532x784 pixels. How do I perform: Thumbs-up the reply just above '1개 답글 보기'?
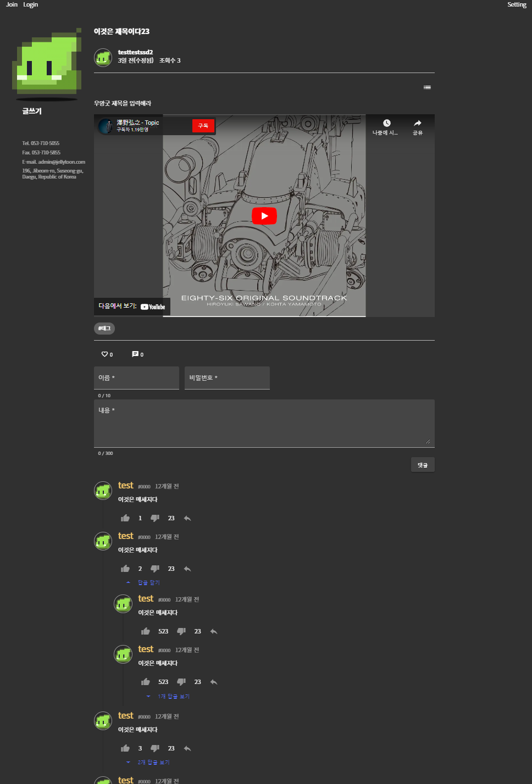[146, 682]
